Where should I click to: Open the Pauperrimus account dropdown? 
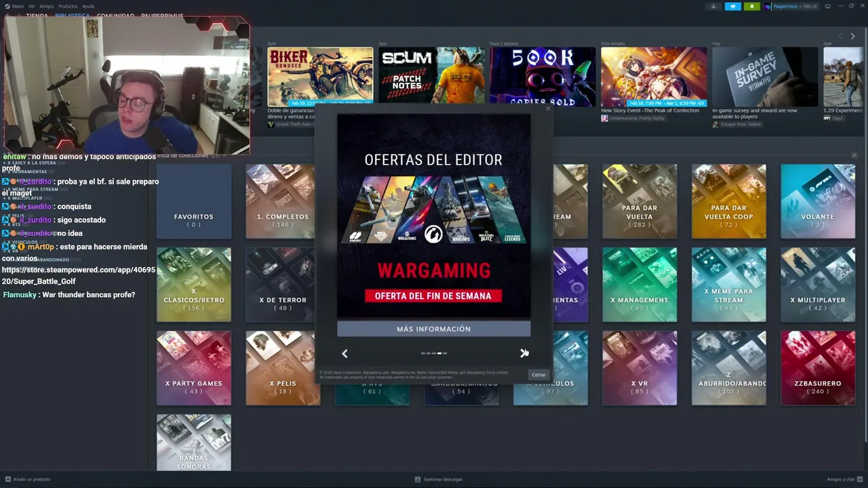click(x=791, y=6)
